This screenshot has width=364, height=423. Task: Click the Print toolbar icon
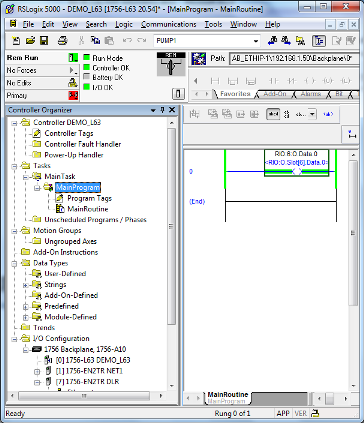[x=62, y=41]
